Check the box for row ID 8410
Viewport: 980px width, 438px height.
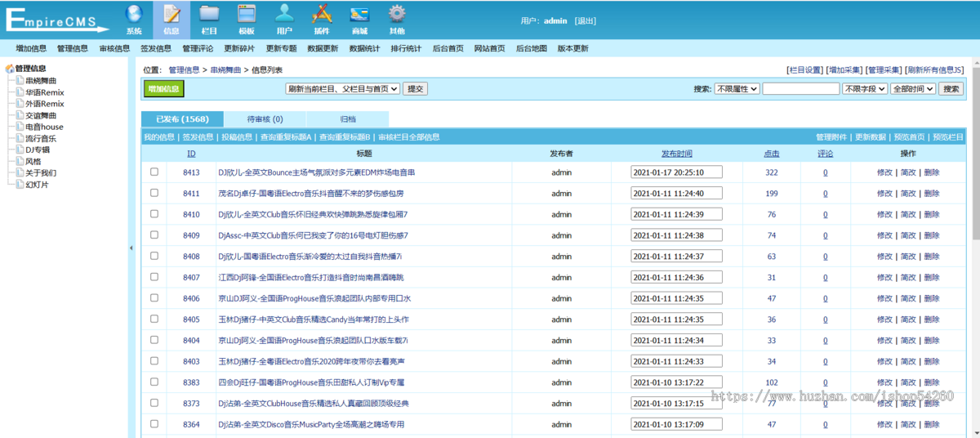pyautogui.click(x=154, y=214)
